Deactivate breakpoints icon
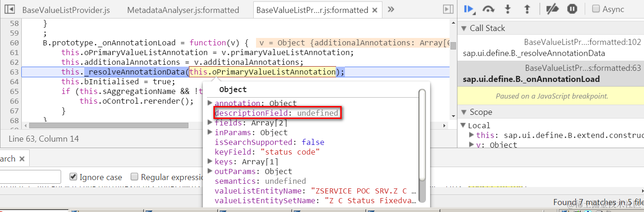644x212 pixels. (552, 9)
